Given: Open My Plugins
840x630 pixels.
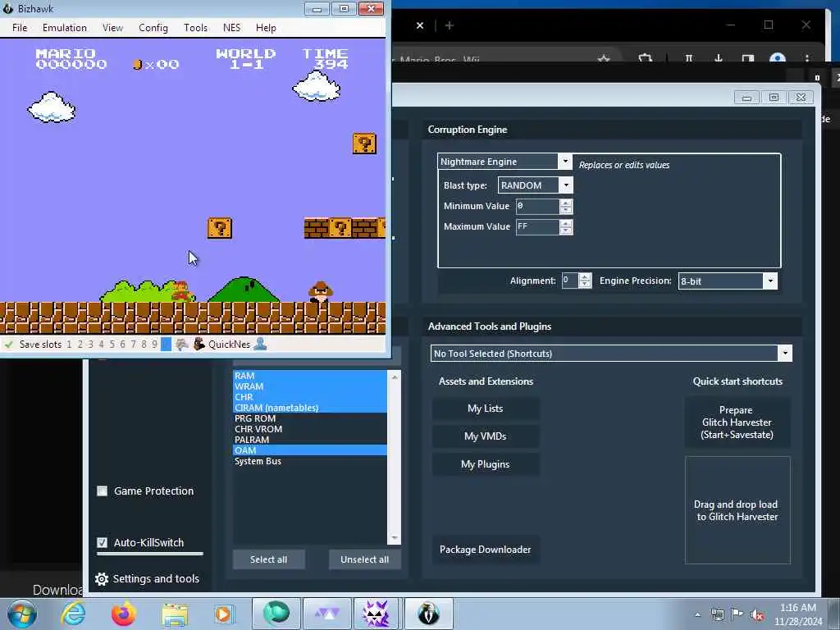Looking at the screenshot, I should pyautogui.click(x=486, y=464).
